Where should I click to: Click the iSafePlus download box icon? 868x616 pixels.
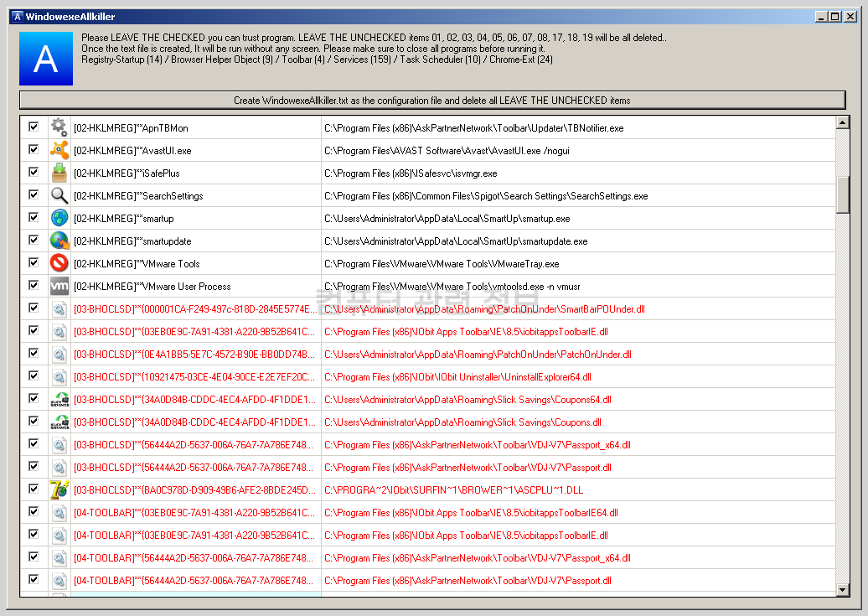59,173
